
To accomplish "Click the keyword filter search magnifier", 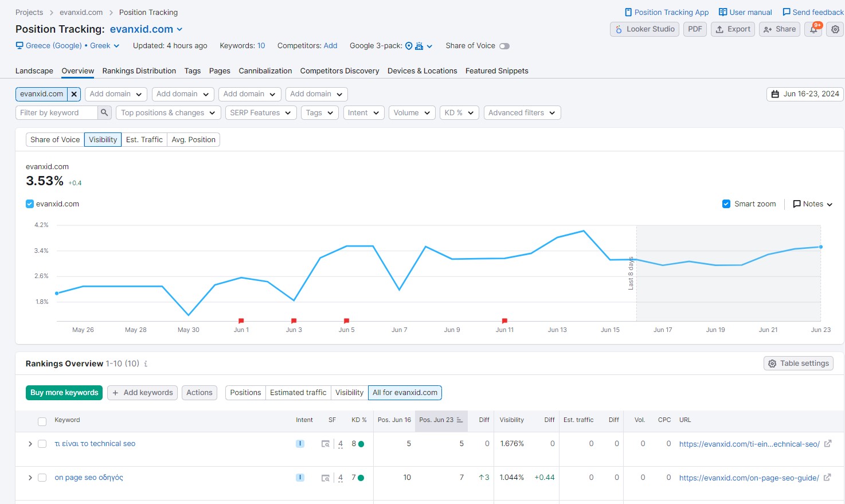I will tap(104, 113).
